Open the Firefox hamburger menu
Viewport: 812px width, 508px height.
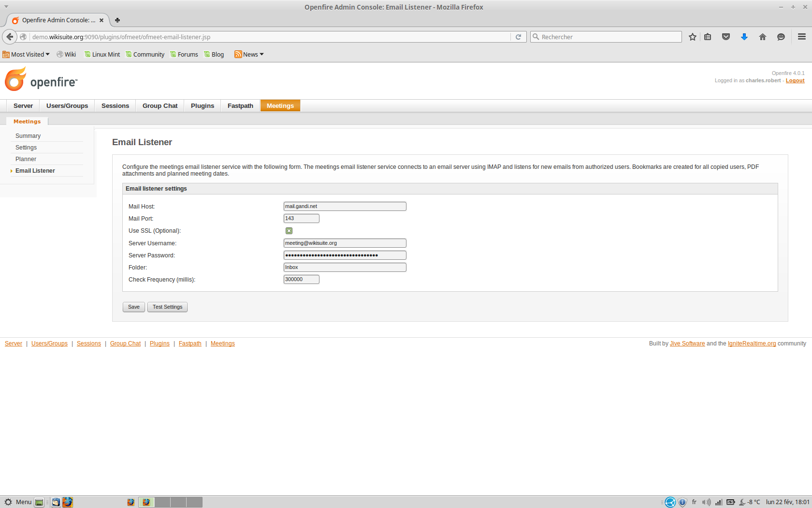pos(802,37)
